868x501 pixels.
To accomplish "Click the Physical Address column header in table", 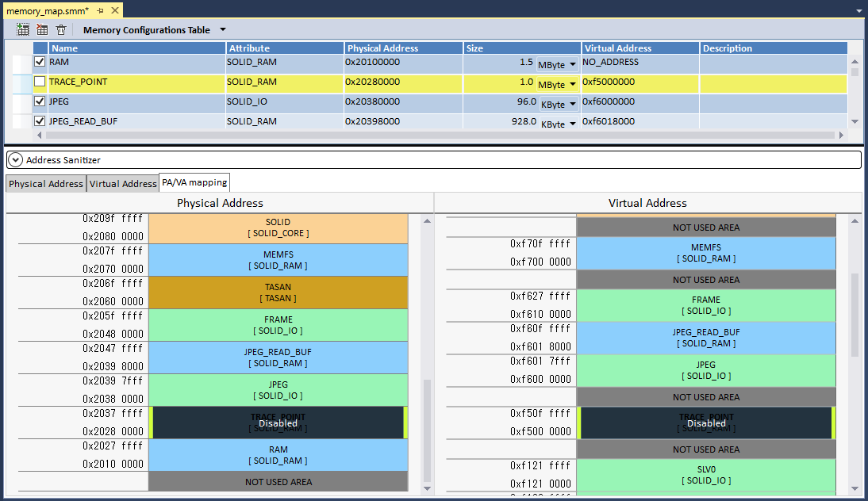I will (x=404, y=48).
